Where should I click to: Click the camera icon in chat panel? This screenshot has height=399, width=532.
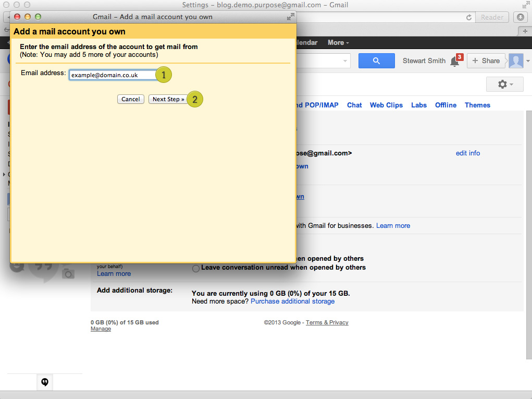[68, 273]
